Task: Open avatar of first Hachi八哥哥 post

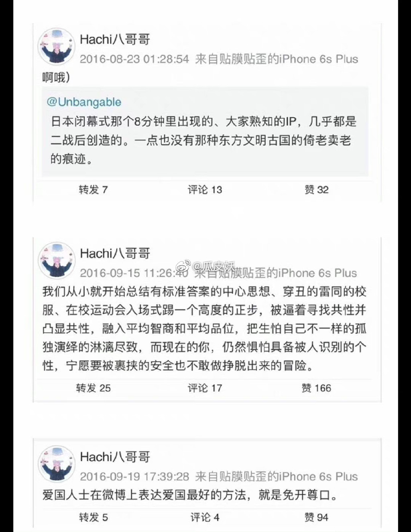Action: pyautogui.click(x=56, y=47)
